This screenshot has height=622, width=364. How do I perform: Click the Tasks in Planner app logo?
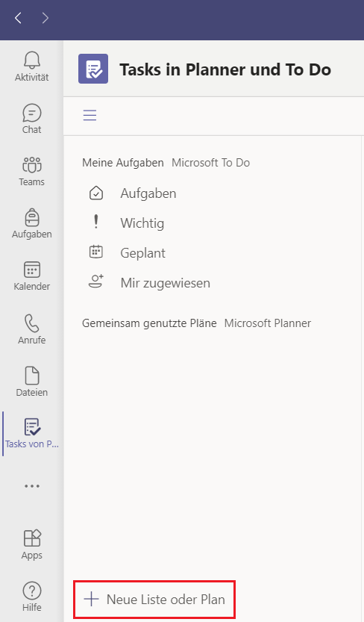93,69
